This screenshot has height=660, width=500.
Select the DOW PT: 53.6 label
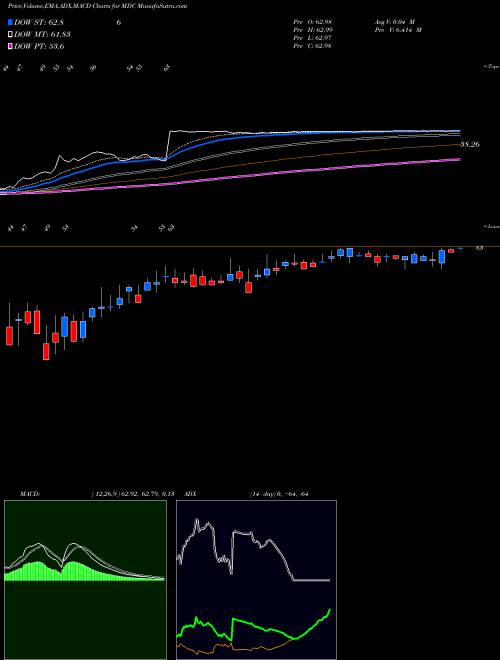coord(39,46)
